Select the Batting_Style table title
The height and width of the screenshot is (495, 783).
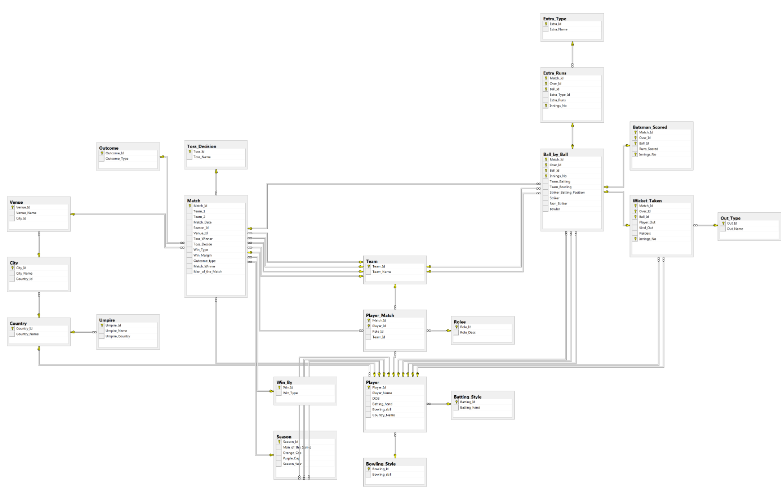[468, 397]
